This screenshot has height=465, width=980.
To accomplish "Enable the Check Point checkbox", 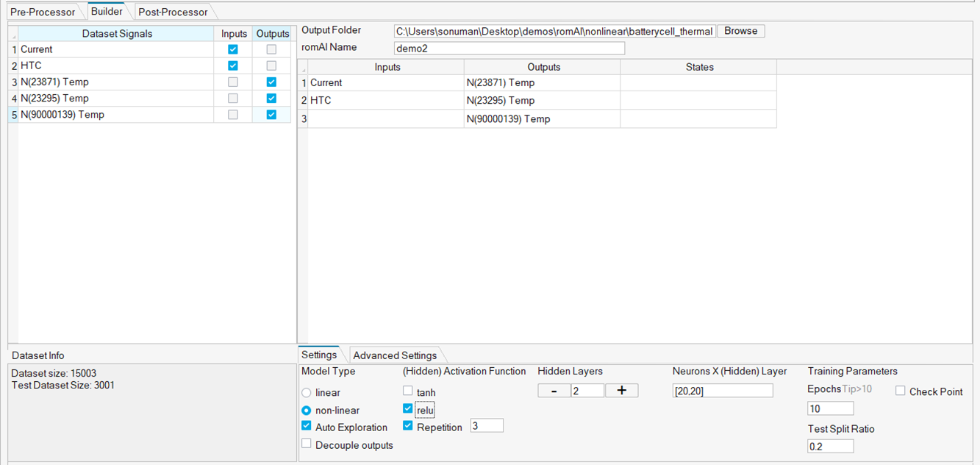I will 901,391.
